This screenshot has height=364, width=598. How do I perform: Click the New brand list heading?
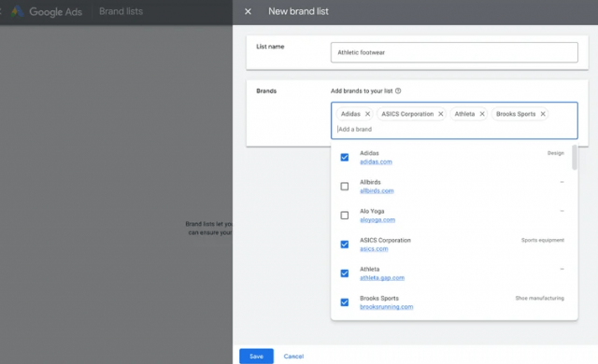[x=298, y=11]
